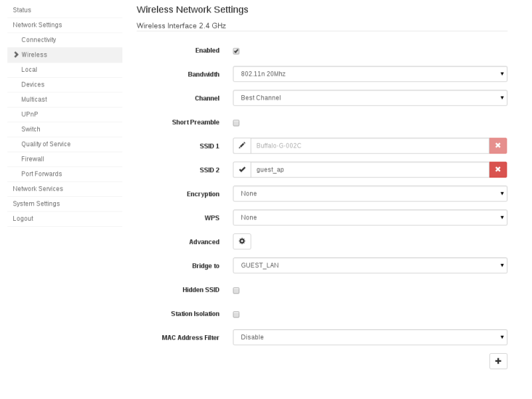Change the Bridge to GUEST_LAN dropdown

click(x=370, y=265)
